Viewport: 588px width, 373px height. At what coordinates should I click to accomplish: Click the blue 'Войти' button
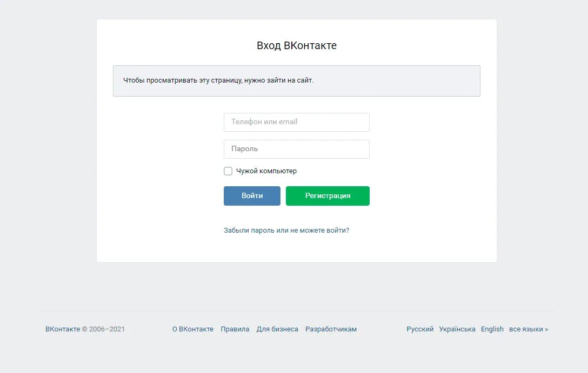coord(252,196)
